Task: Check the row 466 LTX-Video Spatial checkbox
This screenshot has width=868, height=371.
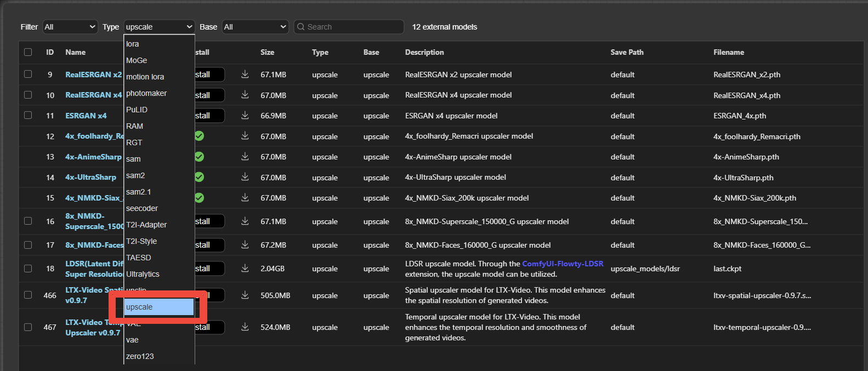Action: point(28,295)
